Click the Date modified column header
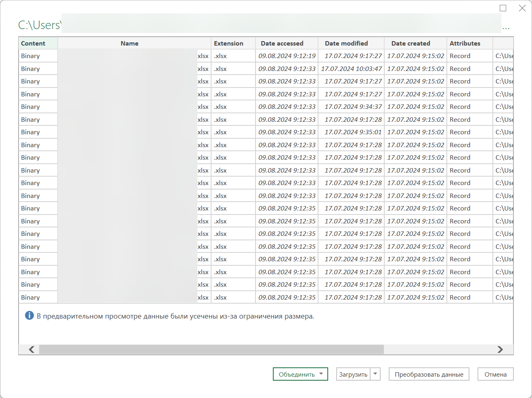This screenshot has height=398, width=532. tap(346, 43)
